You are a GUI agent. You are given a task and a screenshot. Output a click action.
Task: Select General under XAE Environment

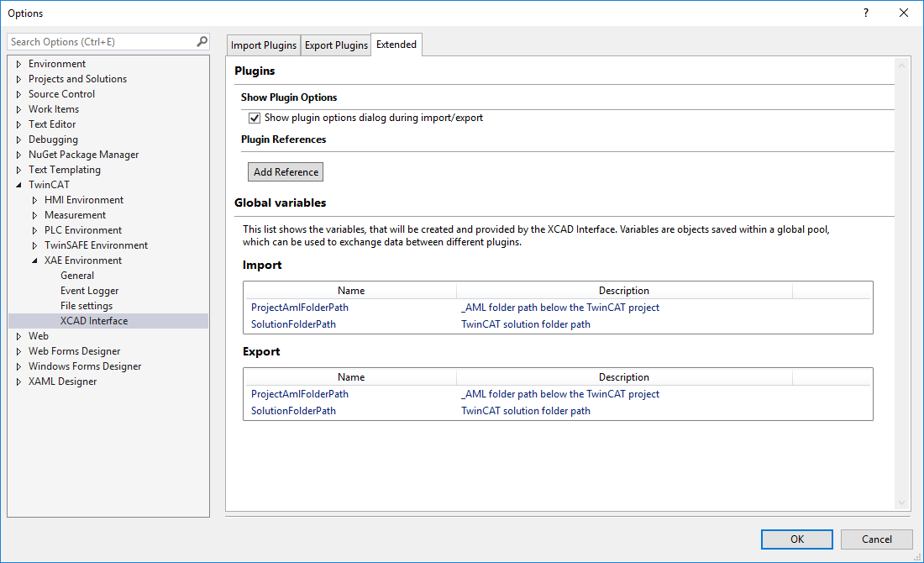77,276
